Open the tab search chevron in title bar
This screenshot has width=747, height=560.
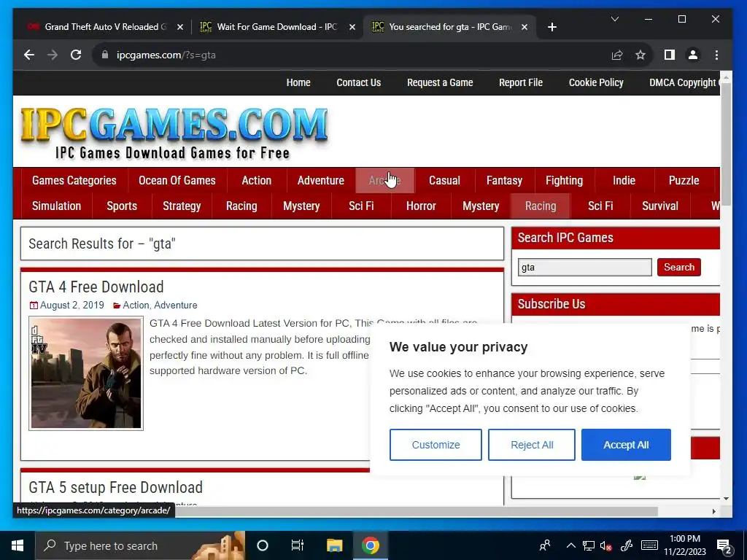pos(615,19)
